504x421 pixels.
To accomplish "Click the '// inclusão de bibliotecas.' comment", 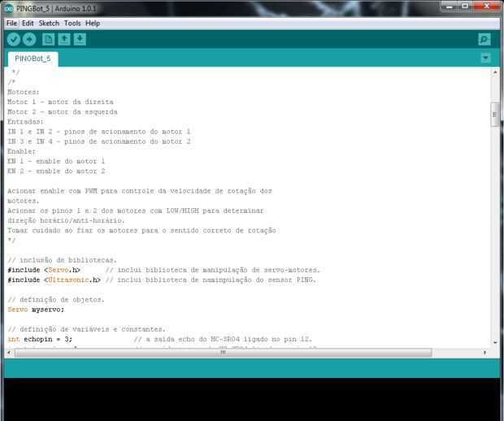I will pyautogui.click(x=62, y=260).
